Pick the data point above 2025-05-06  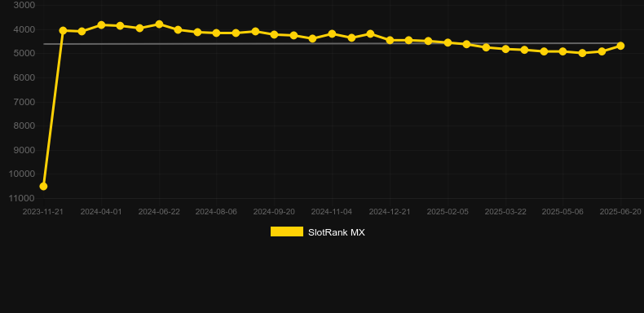click(562, 51)
